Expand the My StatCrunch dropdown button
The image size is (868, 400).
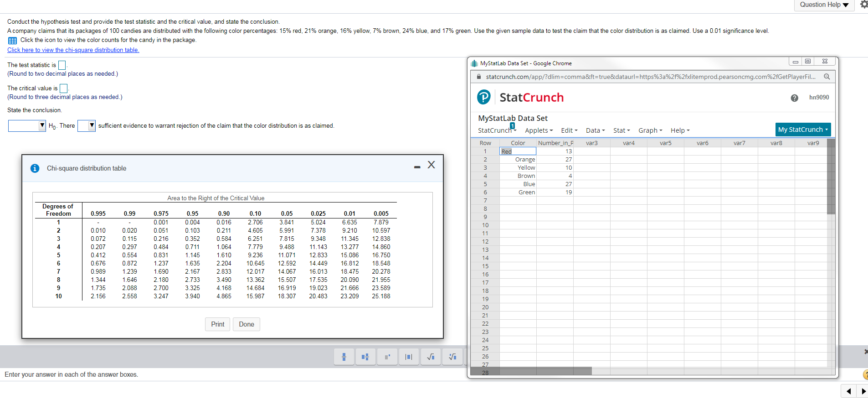(x=803, y=130)
